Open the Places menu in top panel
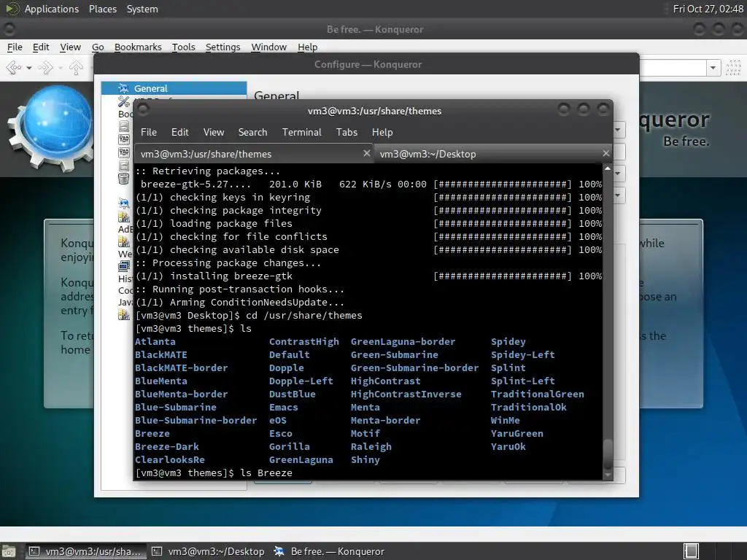 point(102,9)
